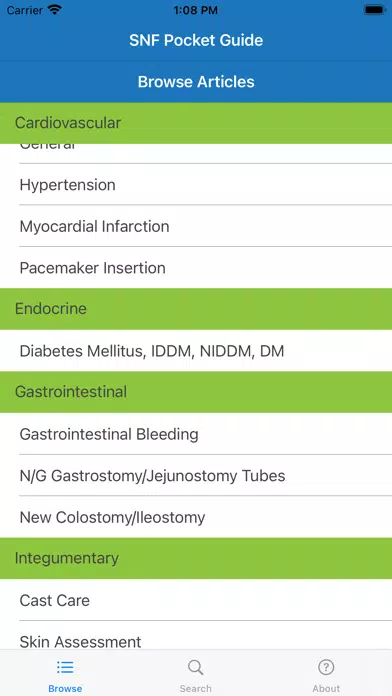This screenshot has height=696, width=392.
Task: Choose New Colostomy/Ileostomy article
Action: [x=196, y=518]
